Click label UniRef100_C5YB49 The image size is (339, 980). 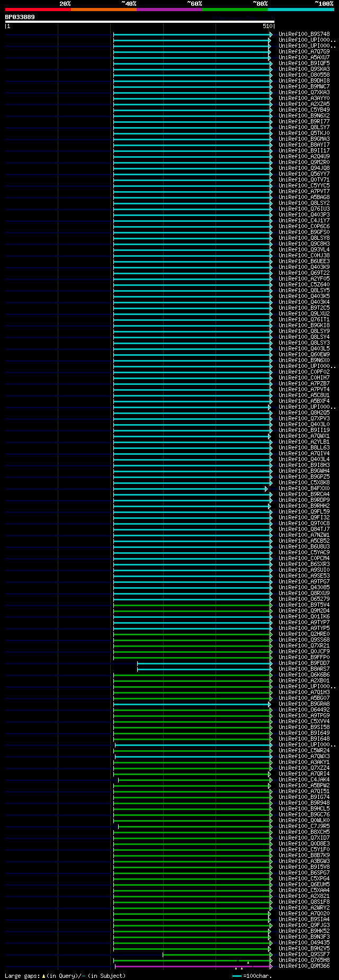[304, 110]
